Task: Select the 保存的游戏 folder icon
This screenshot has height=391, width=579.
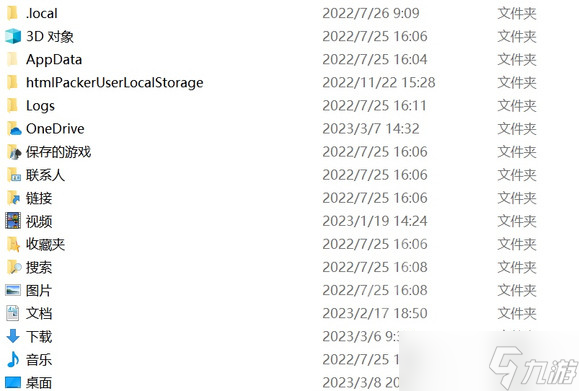Action: [x=14, y=152]
